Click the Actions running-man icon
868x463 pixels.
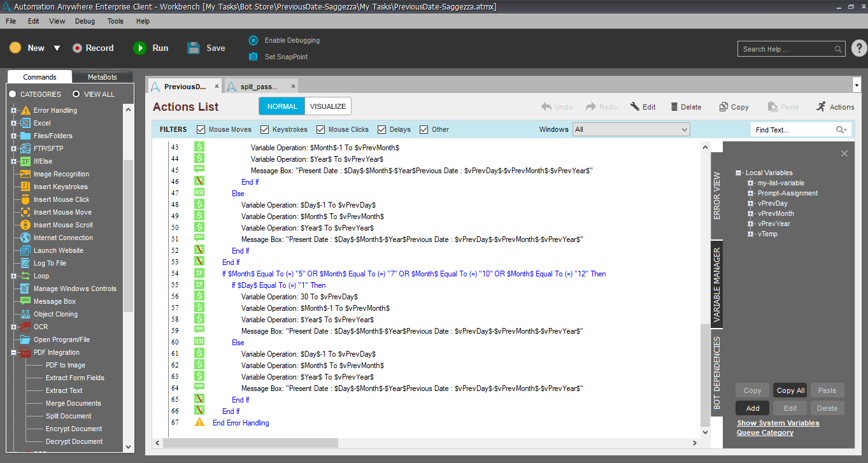point(821,107)
